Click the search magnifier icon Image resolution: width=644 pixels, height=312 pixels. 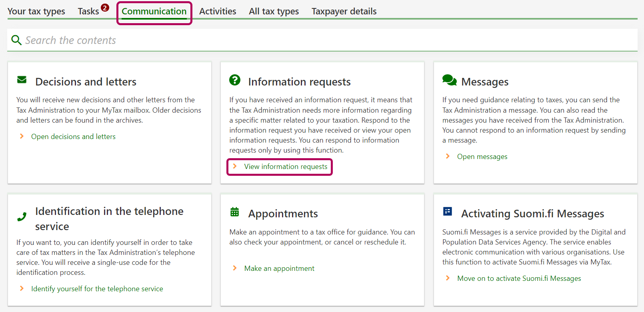(x=16, y=40)
